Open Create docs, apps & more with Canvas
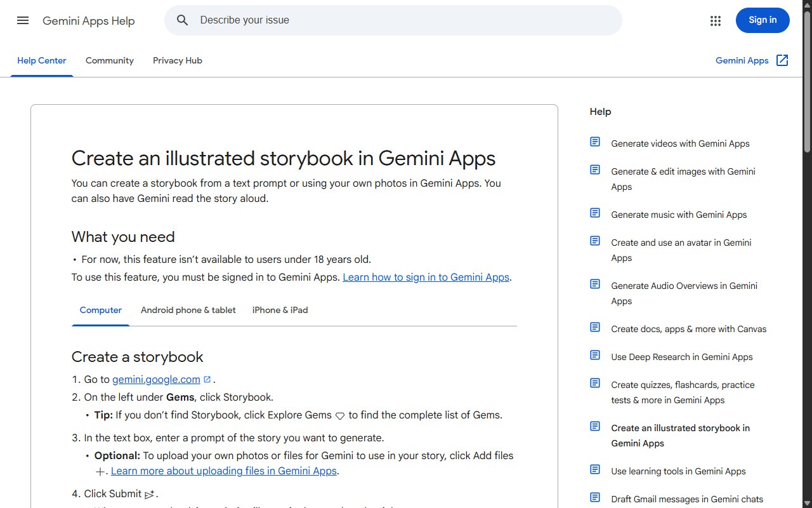 coord(689,329)
